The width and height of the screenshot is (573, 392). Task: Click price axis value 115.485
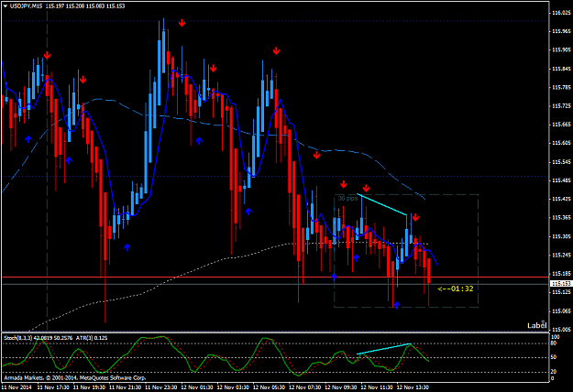click(x=562, y=180)
